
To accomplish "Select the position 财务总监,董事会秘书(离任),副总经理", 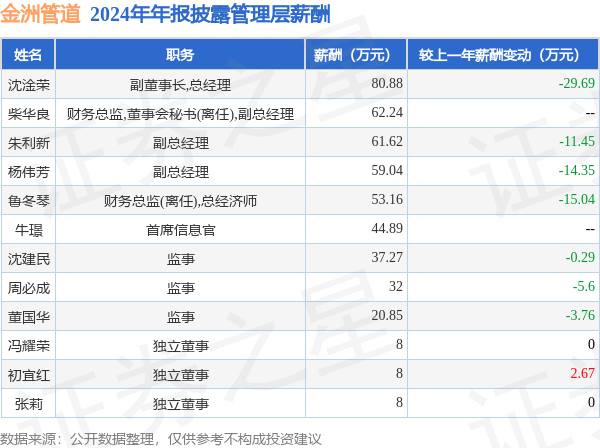I will click(x=180, y=114).
